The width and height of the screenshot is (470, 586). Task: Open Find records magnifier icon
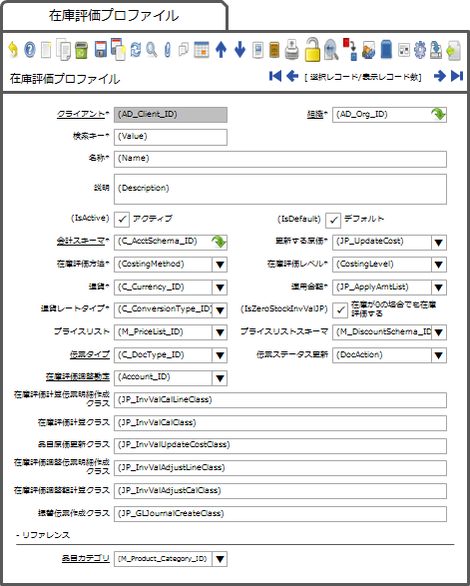pyautogui.click(x=152, y=50)
